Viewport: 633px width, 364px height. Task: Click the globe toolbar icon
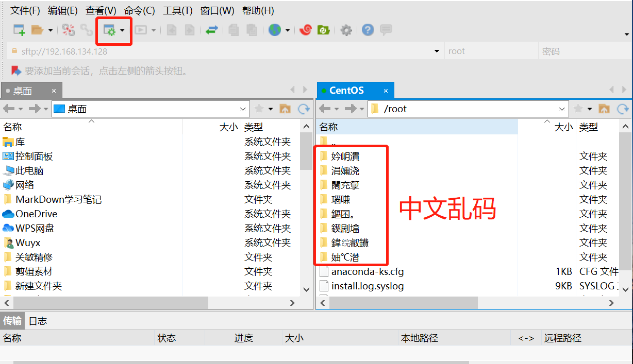pyautogui.click(x=275, y=30)
